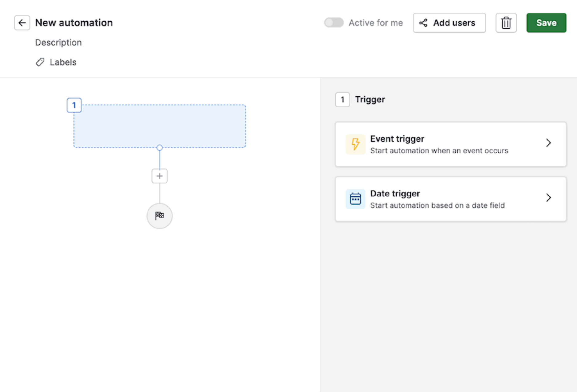577x392 pixels.
Task: Click the trash icon to delete automation
Action: [506, 22]
